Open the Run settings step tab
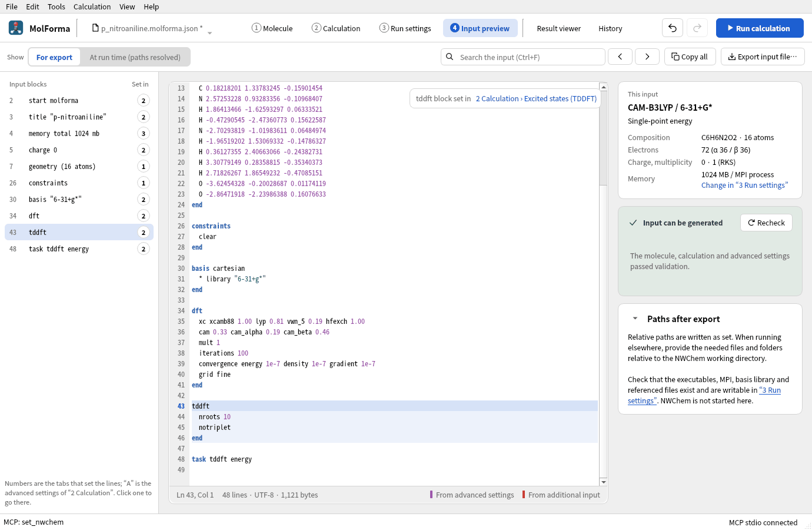 (405, 28)
